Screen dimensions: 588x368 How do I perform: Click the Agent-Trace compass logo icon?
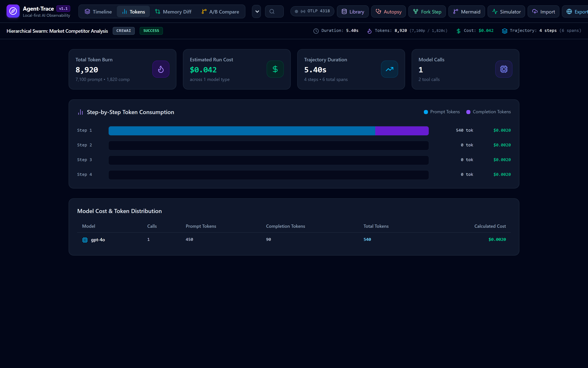[13, 11]
